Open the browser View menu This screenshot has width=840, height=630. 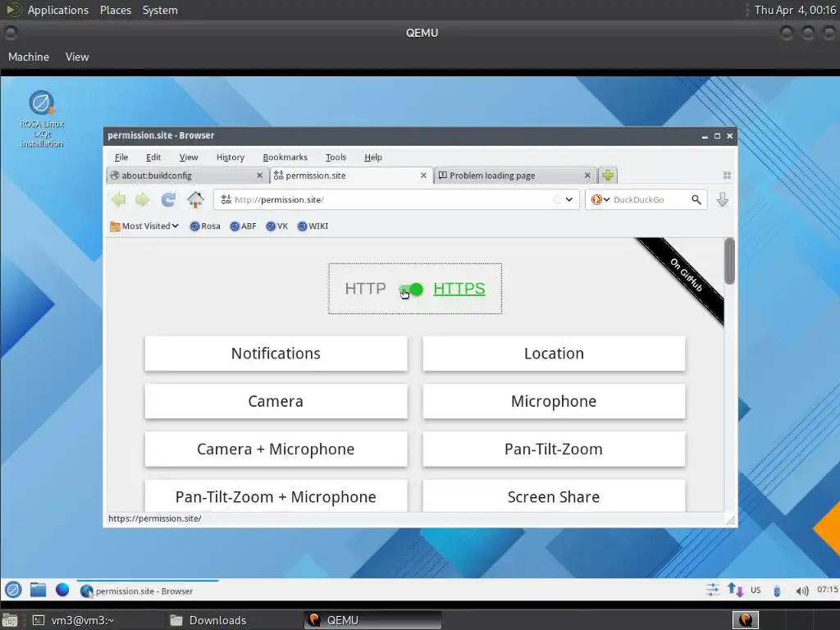(x=189, y=157)
